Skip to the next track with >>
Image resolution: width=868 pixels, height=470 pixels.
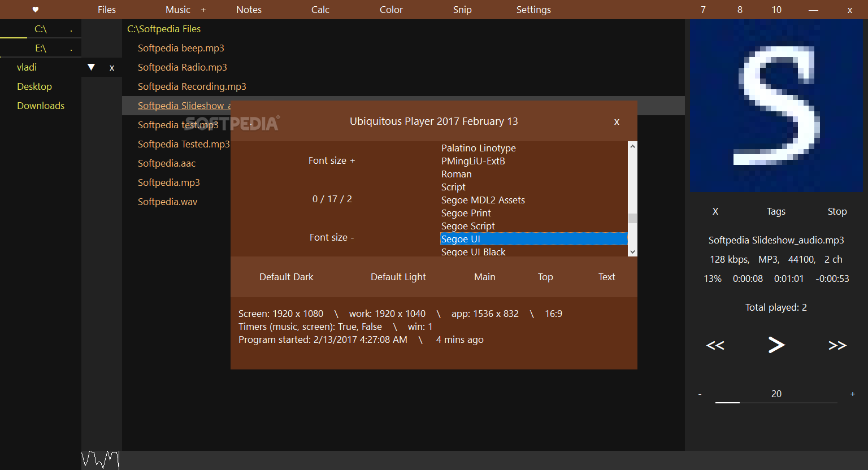coord(837,345)
